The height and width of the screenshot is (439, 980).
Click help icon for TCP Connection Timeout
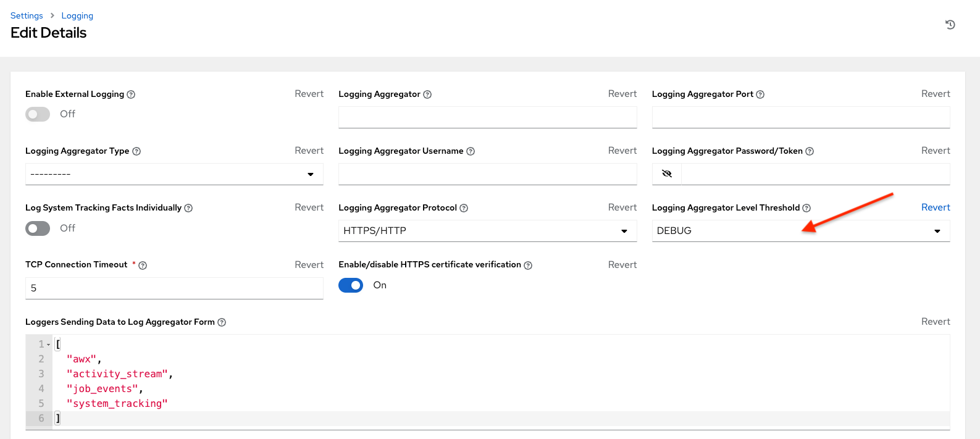click(x=143, y=265)
